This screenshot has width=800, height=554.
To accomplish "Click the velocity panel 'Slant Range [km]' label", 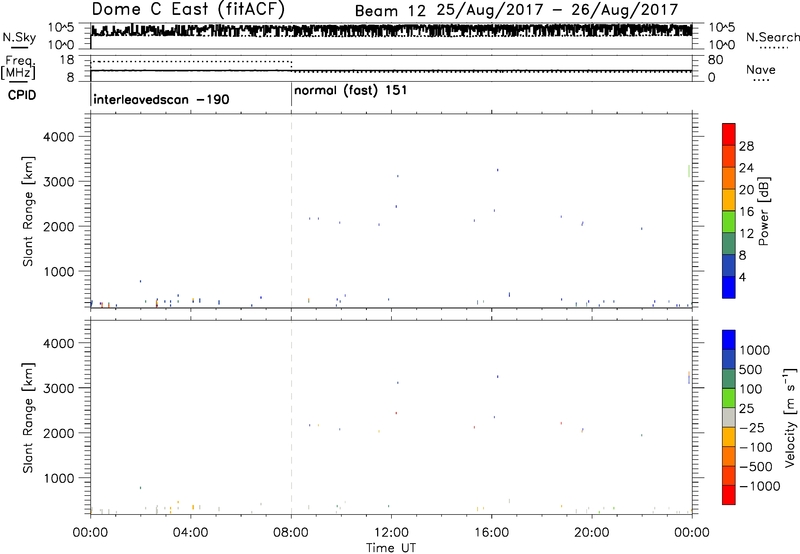I will (x=28, y=418).
